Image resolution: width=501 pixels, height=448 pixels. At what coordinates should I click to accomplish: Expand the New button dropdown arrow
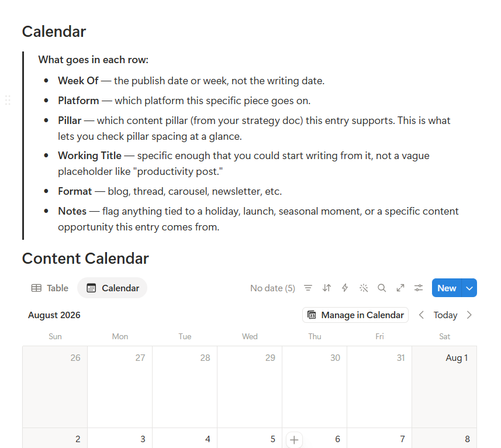[x=469, y=288]
